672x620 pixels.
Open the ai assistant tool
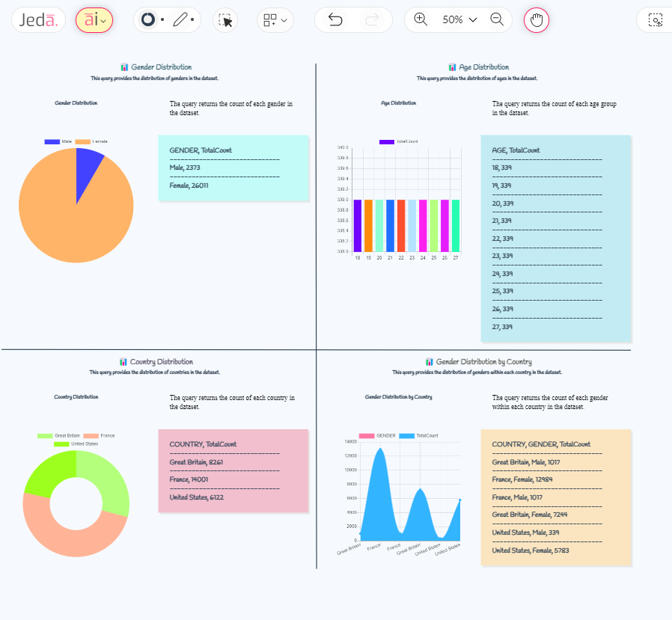pos(90,20)
